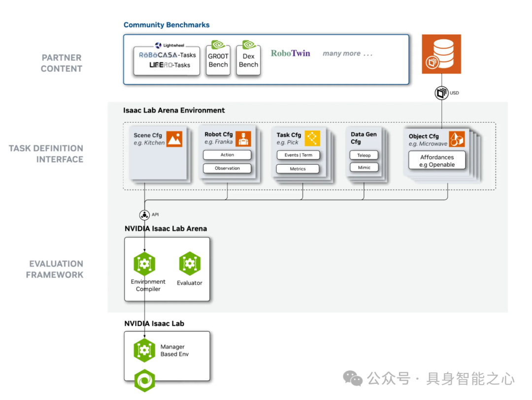Image resolution: width=532 pixels, height=400 pixels.
Task: Select the Metrics button in Task Cfg
Action: pos(298,169)
